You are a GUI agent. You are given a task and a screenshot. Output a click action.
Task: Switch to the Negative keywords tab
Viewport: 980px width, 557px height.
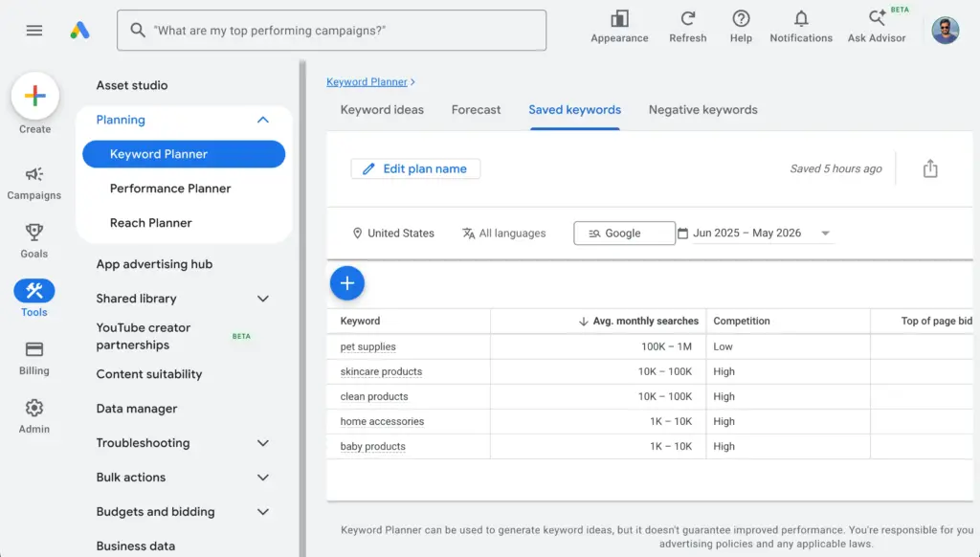(x=703, y=109)
